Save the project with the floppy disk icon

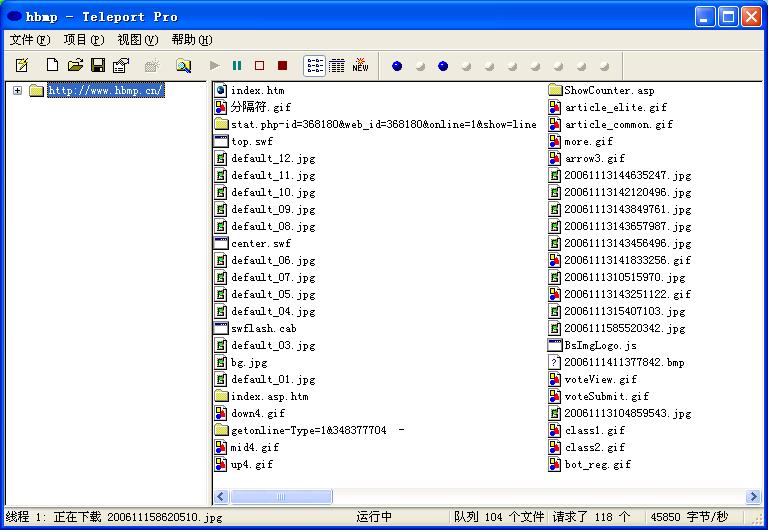98,66
